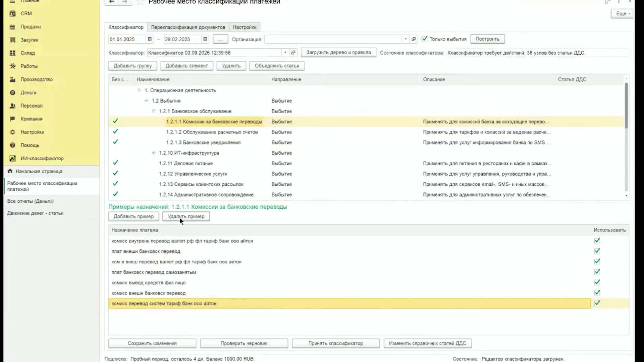Uncheck the Только выбытия checkbox
Image resolution: width=644 pixels, height=362 pixels.
click(425, 39)
